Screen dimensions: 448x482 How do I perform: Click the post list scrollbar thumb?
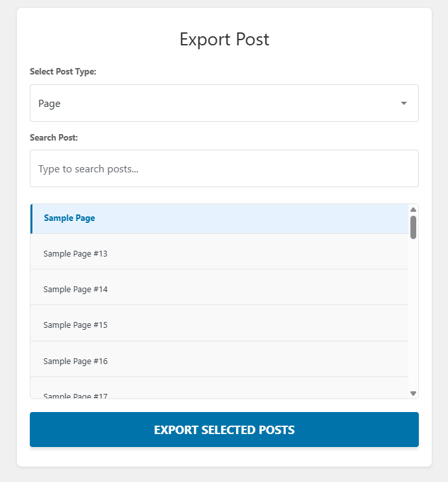click(413, 227)
